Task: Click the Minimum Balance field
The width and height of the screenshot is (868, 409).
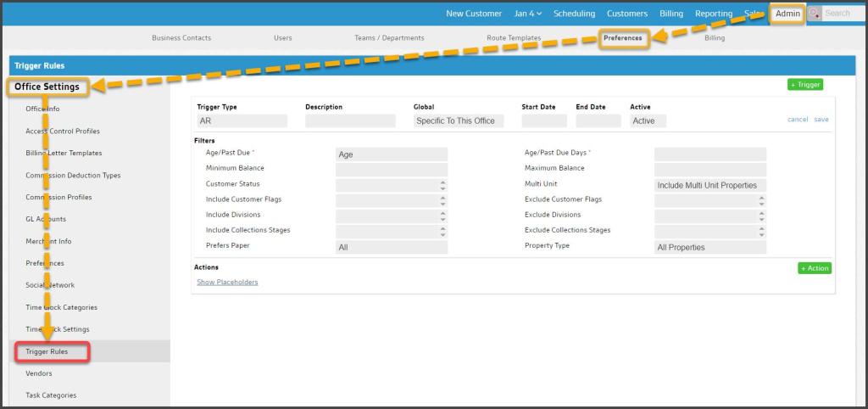Action: coord(392,169)
